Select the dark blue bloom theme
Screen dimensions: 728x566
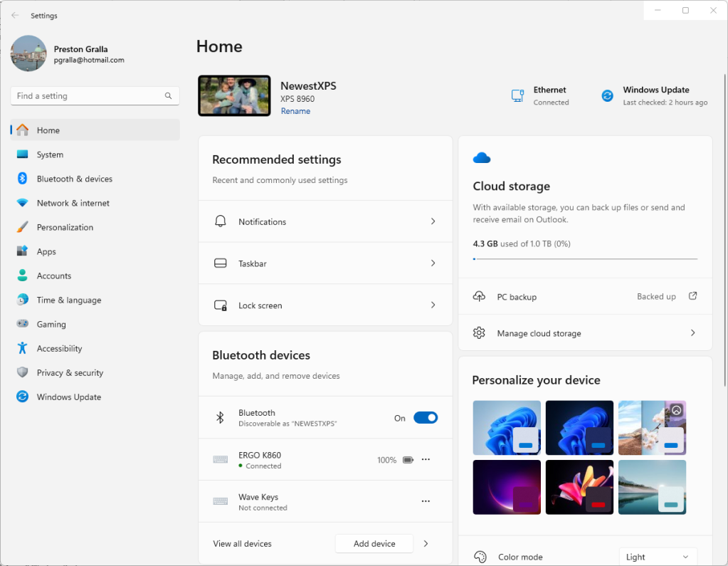[579, 428]
